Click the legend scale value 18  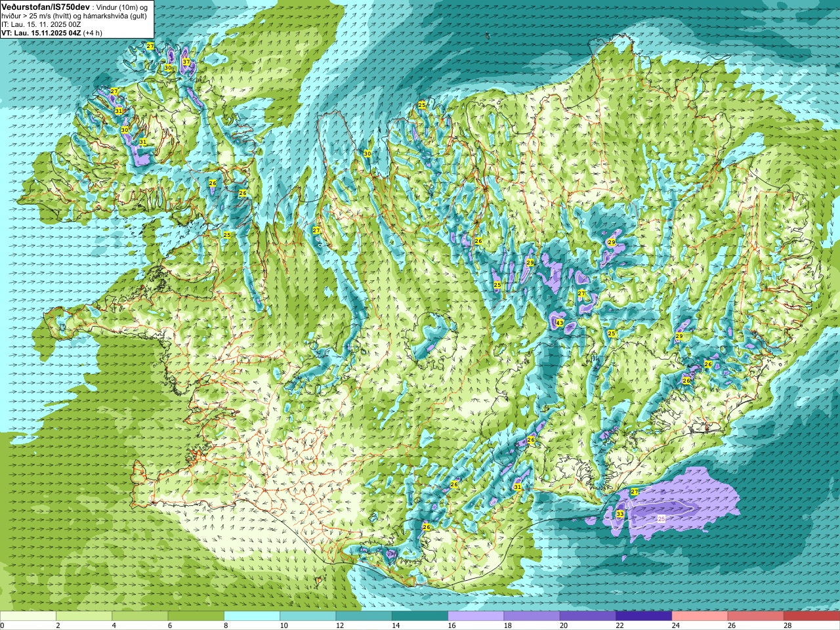coord(507,625)
